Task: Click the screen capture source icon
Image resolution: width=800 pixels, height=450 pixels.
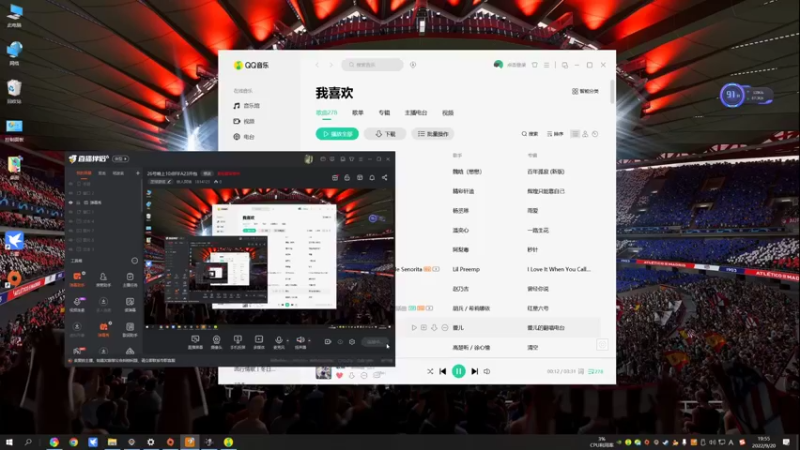Action: pyautogui.click(x=195, y=341)
